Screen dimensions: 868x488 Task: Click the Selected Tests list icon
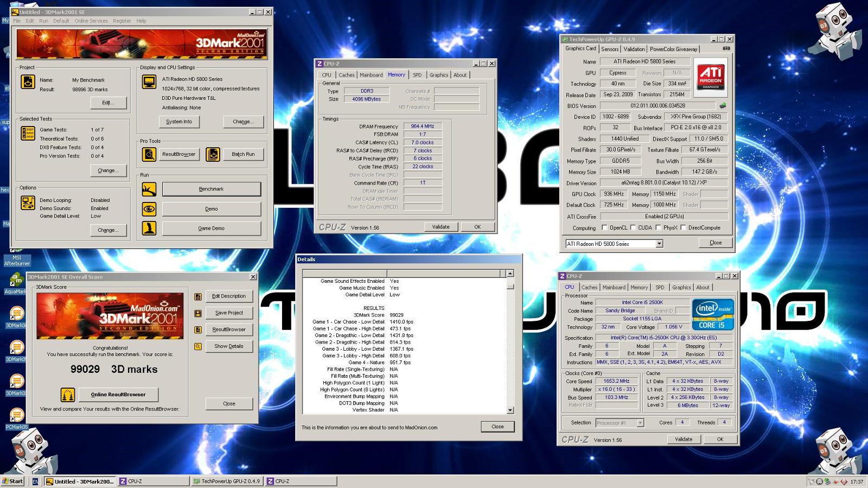(28, 132)
